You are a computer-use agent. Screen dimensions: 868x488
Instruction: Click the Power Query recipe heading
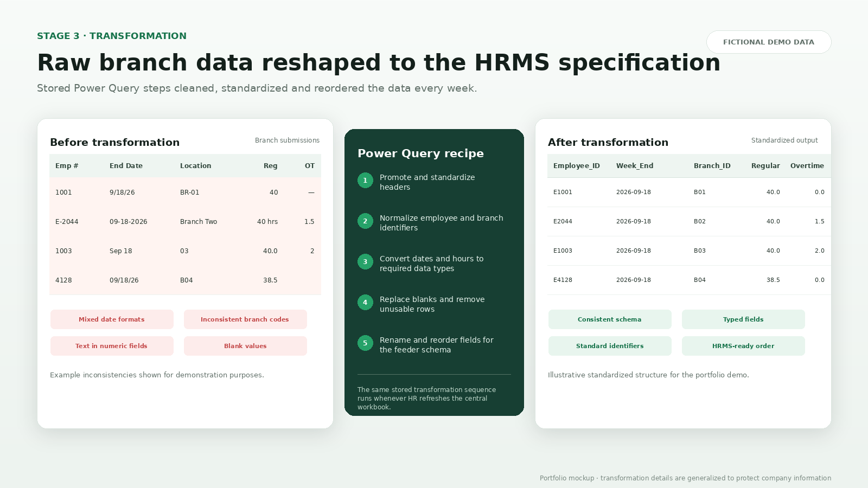point(420,153)
